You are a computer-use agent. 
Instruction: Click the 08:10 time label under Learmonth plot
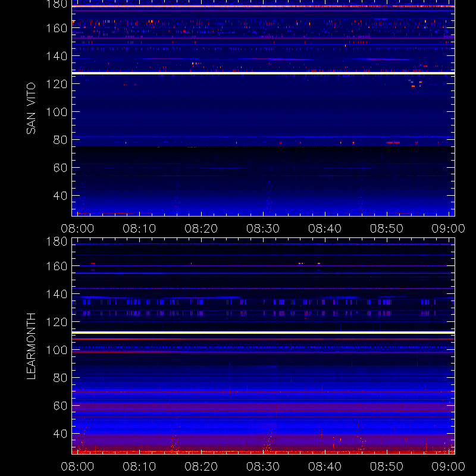[x=139, y=466]
